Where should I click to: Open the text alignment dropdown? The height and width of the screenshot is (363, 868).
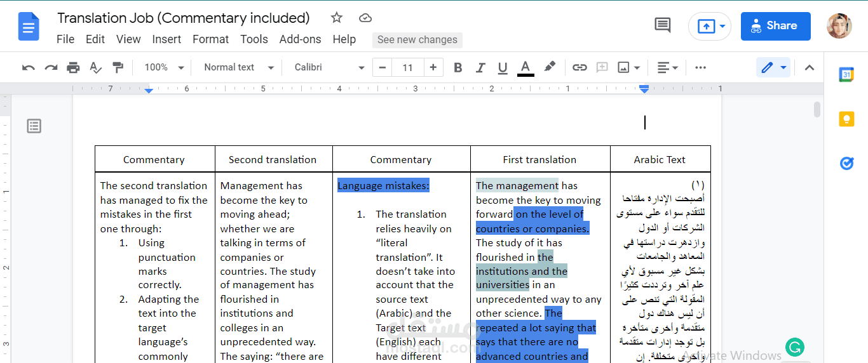pos(667,67)
